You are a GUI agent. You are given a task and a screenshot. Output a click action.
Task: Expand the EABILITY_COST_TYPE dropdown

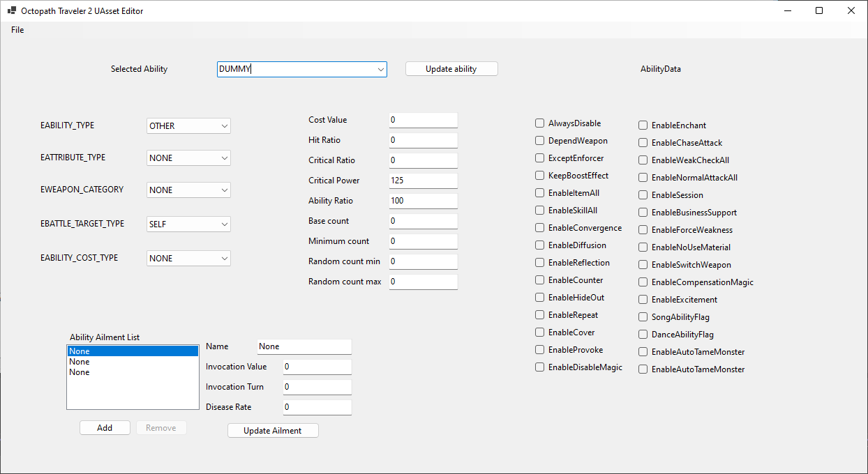pyautogui.click(x=188, y=259)
